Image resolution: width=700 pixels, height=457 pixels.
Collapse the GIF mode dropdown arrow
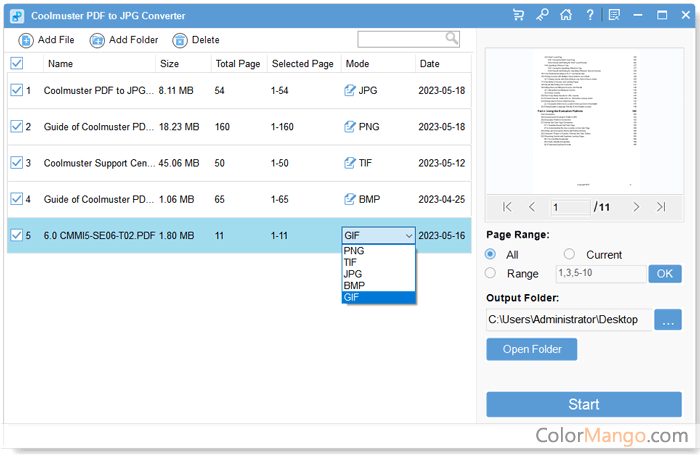(408, 236)
